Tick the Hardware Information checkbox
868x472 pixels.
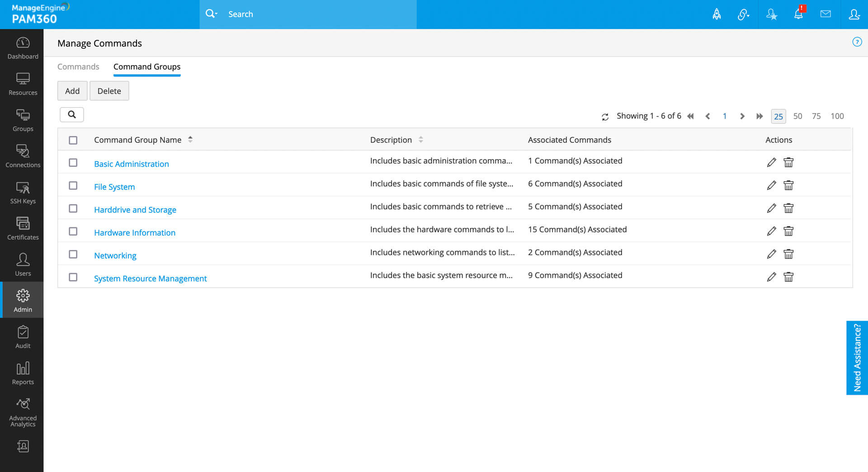73,231
